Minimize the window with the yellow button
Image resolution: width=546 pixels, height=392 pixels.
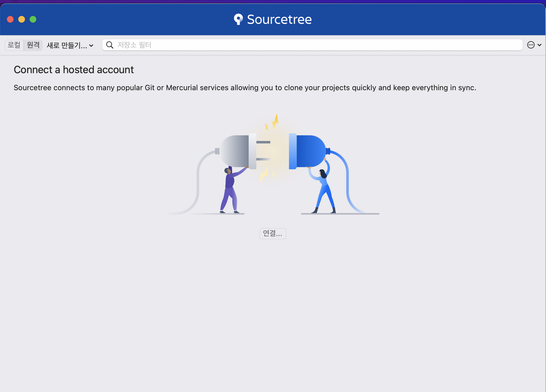(22, 19)
